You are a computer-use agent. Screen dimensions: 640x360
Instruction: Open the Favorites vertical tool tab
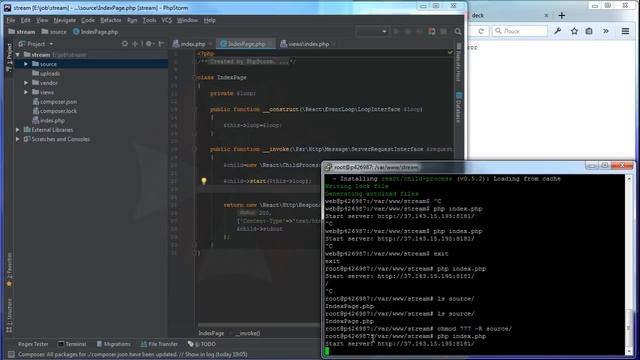pos(9,269)
